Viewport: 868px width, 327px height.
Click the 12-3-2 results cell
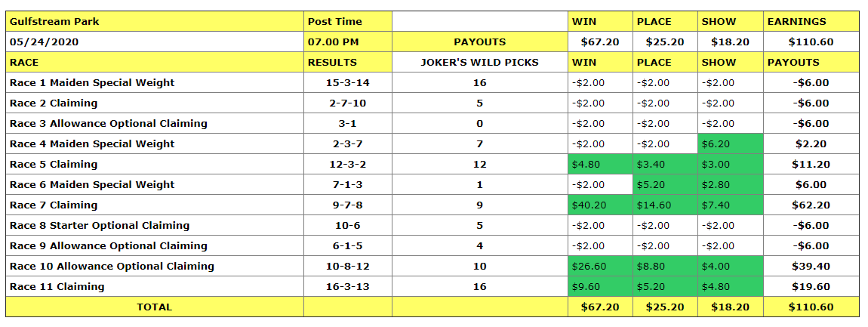(348, 165)
